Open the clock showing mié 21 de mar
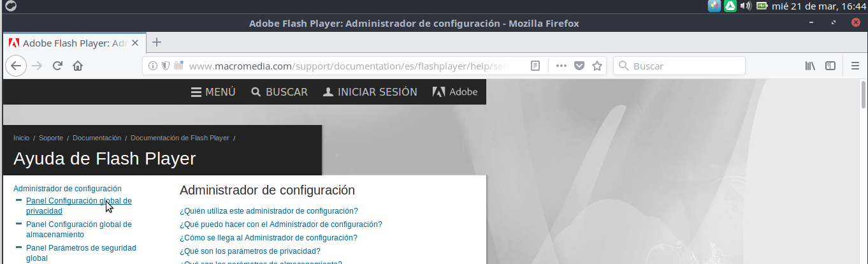The image size is (868, 264). click(818, 6)
